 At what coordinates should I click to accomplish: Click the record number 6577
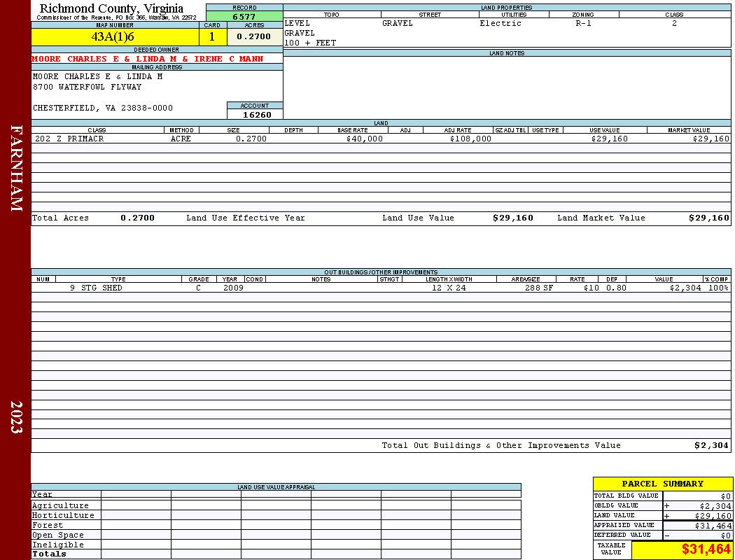point(244,17)
